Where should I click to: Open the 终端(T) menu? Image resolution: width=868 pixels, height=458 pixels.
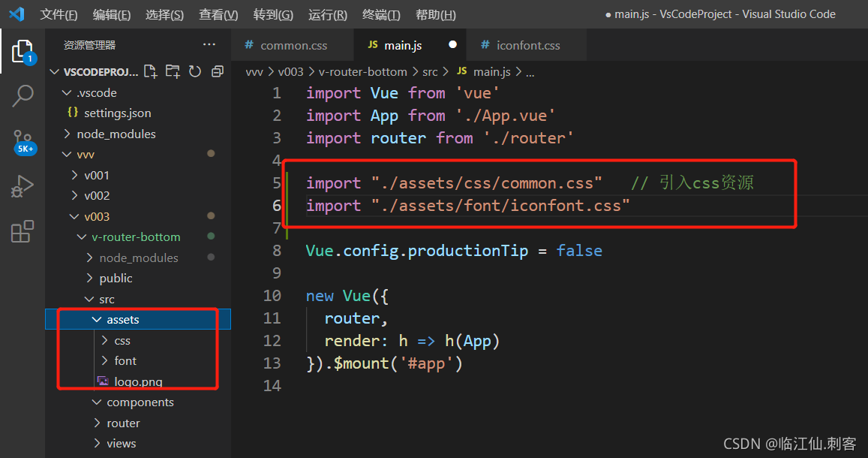[381, 14]
